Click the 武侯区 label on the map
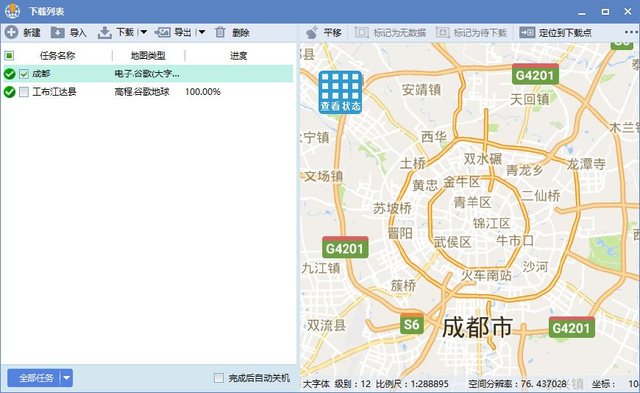Image resolution: width=640 pixels, height=393 pixels. pos(452,242)
